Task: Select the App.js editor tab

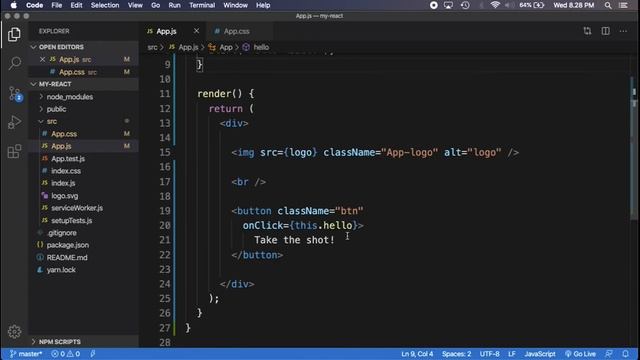Action: [x=167, y=31]
